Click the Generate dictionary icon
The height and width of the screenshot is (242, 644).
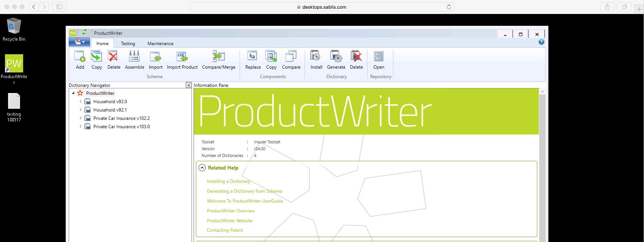click(336, 57)
